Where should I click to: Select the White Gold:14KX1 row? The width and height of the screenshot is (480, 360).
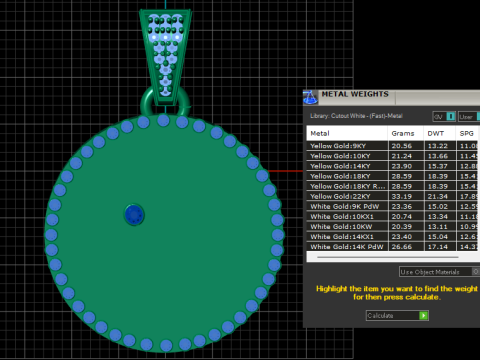(x=392, y=237)
